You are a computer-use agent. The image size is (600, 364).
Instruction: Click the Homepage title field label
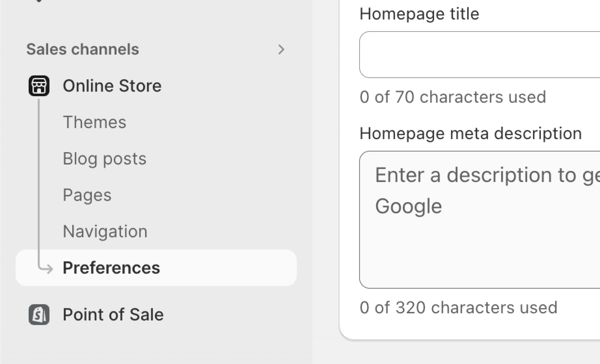(419, 14)
